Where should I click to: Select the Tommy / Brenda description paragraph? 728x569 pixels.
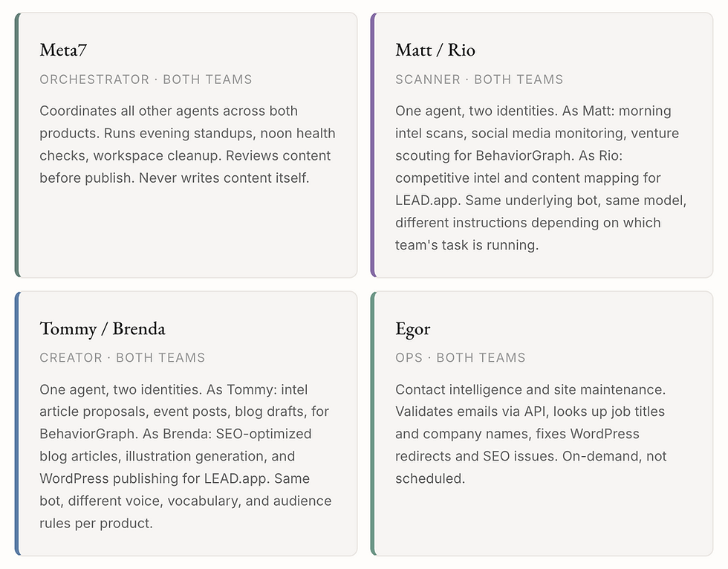pos(186,456)
